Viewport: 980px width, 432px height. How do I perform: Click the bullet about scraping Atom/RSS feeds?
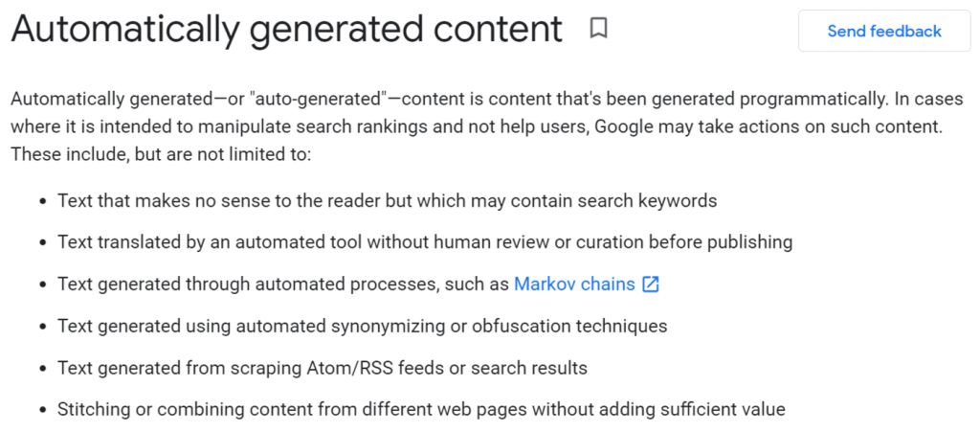click(x=323, y=368)
